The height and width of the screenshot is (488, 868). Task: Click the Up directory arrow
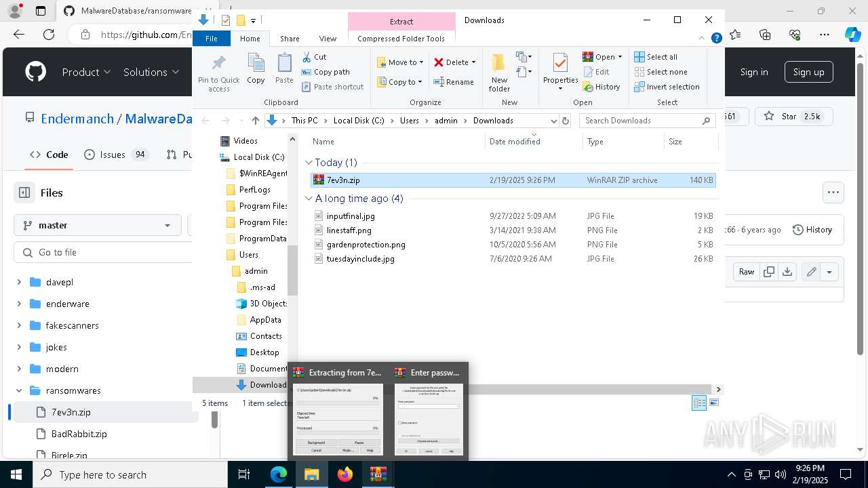click(x=255, y=121)
